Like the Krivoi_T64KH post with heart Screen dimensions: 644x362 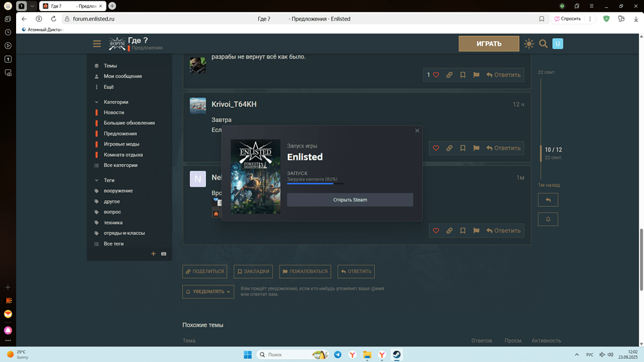pyautogui.click(x=436, y=148)
